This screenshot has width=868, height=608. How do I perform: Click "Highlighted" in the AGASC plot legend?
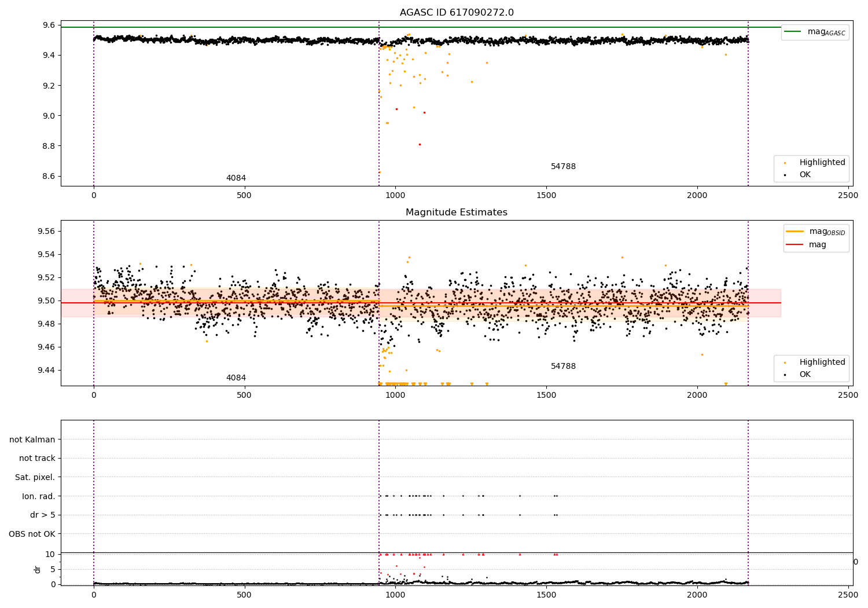[x=822, y=163]
